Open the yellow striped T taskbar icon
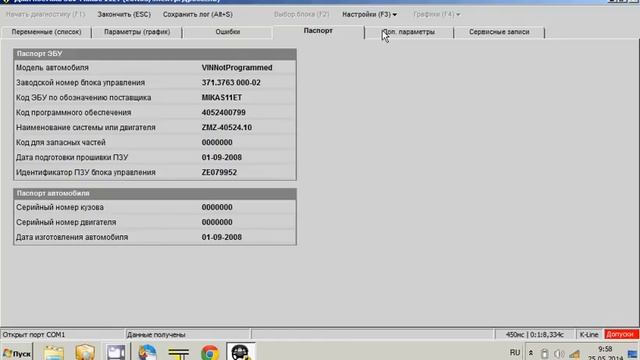The height and width of the screenshot is (360, 640). [x=178, y=353]
